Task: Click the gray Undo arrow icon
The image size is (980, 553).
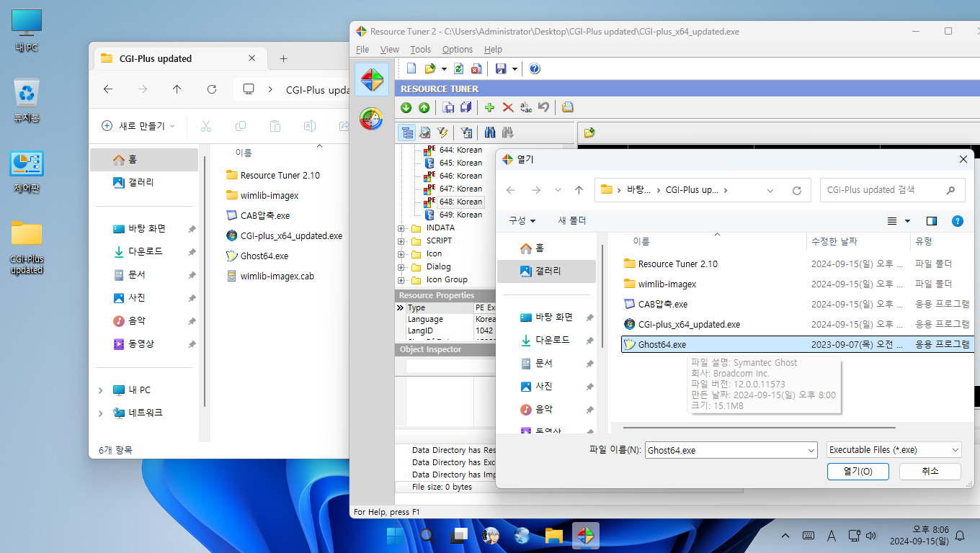Action: [544, 107]
